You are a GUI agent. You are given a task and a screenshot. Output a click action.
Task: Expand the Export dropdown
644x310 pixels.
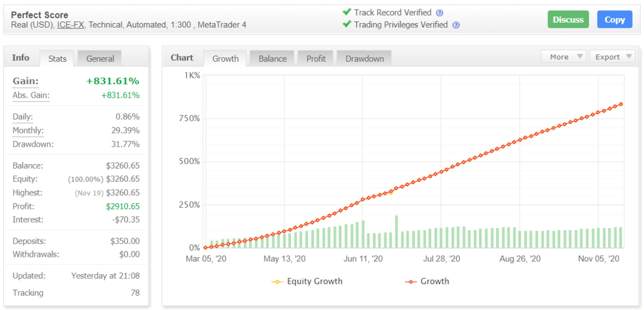click(x=612, y=57)
